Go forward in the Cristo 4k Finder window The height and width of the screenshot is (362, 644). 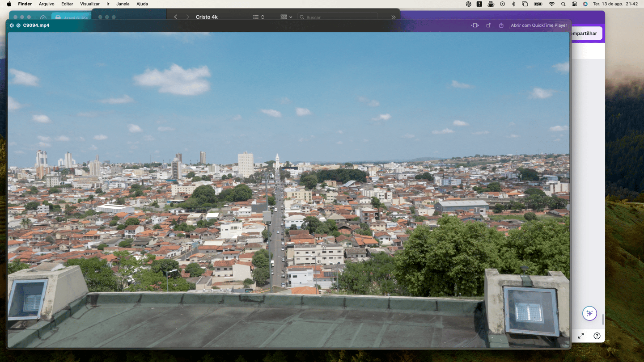click(187, 17)
